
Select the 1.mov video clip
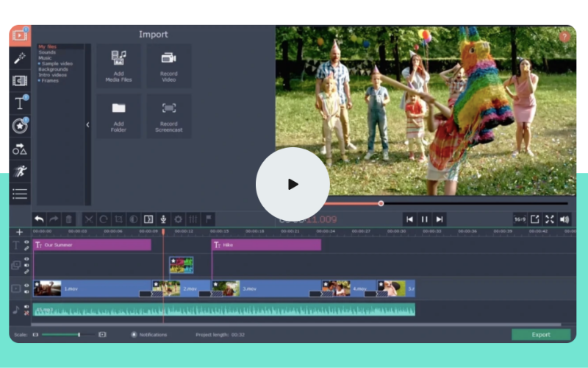[x=92, y=289]
